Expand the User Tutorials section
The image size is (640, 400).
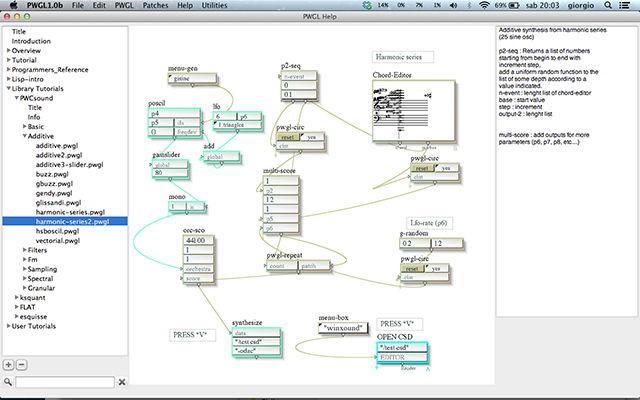tap(9, 326)
